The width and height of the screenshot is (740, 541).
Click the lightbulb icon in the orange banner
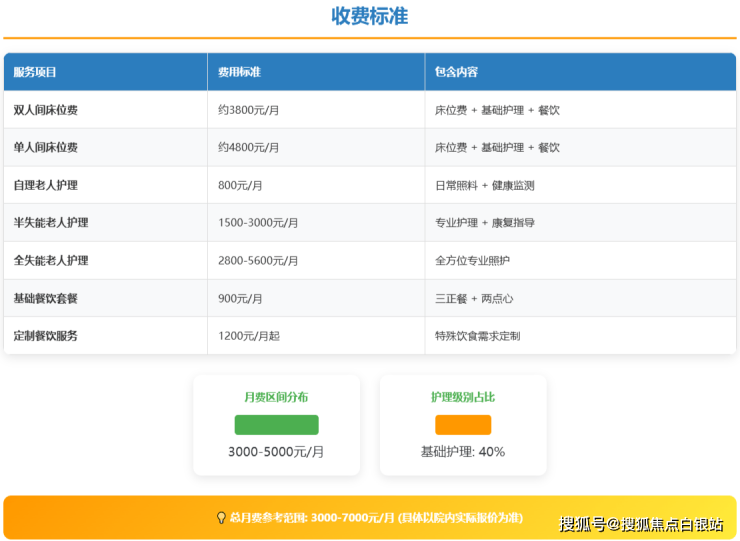click(x=221, y=518)
